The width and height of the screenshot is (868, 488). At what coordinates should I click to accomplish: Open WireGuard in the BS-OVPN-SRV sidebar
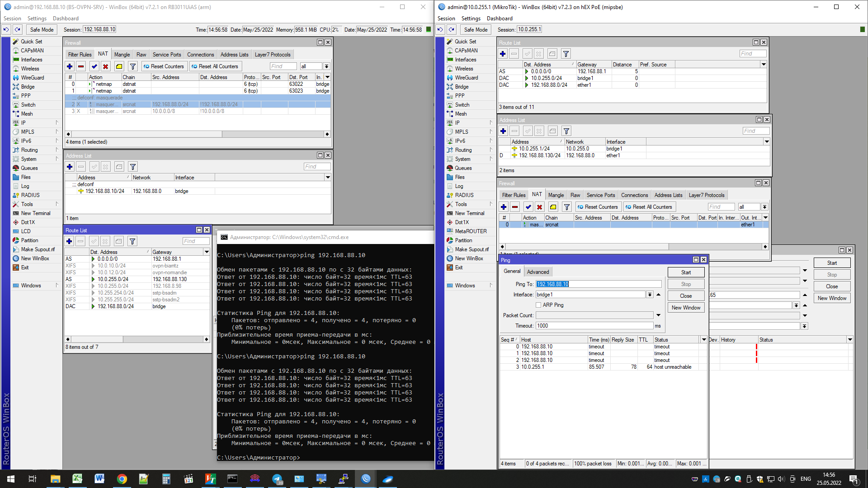[x=33, y=78]
